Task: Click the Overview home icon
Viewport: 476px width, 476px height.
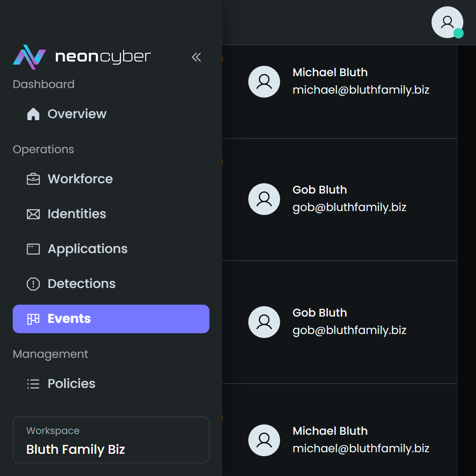Action: click(x=33, y=114)
